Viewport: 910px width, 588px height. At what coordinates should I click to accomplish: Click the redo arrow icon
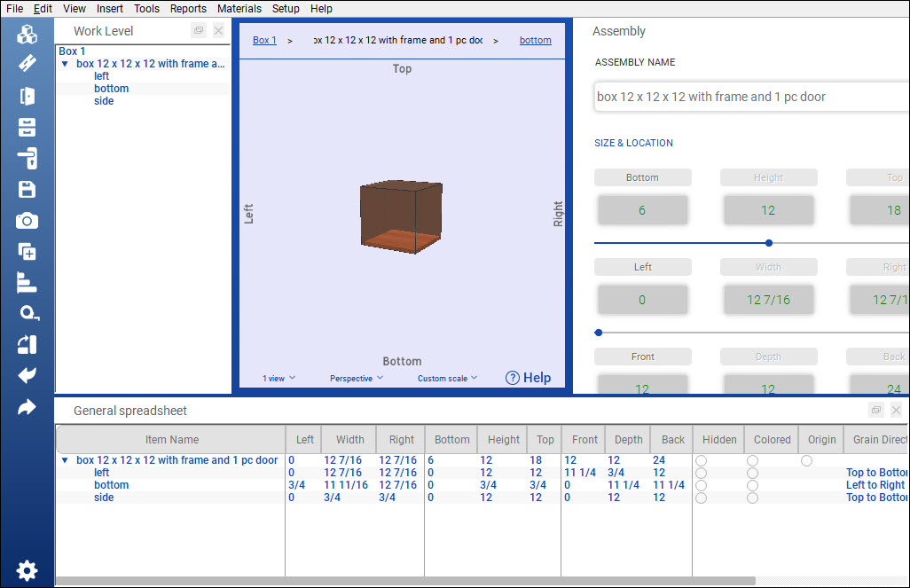point(27,407)
